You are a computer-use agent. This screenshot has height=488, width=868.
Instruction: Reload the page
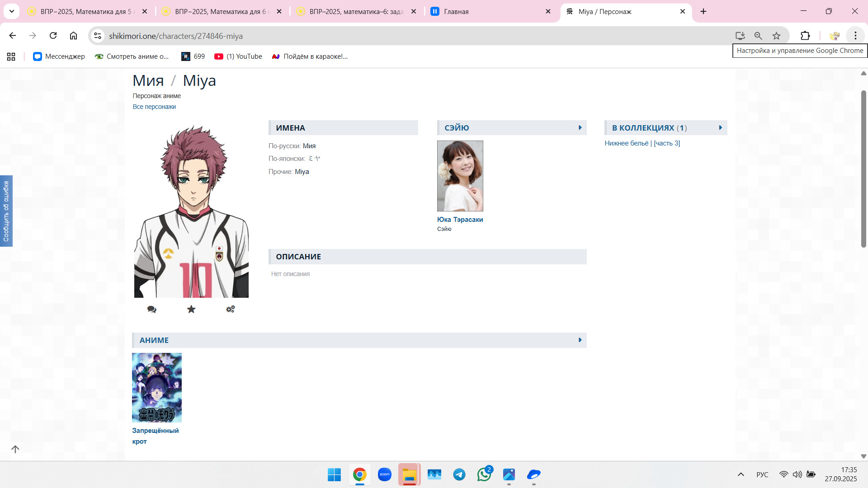[x=53, y=36]
